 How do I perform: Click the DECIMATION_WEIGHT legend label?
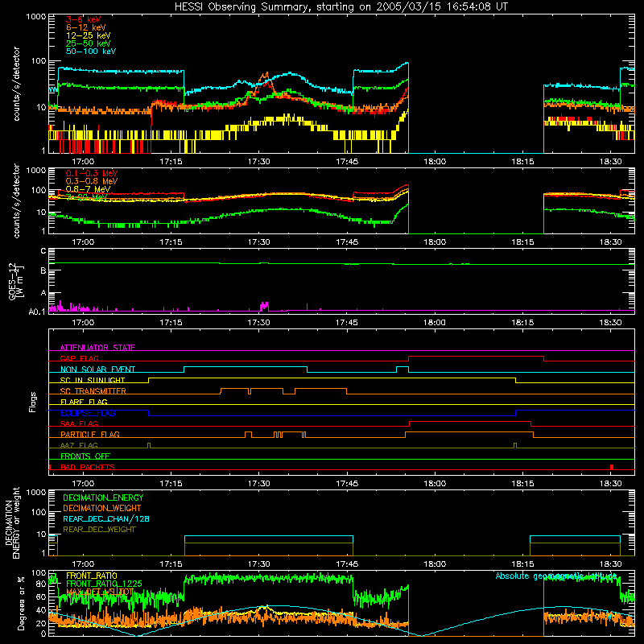[102, 509]
